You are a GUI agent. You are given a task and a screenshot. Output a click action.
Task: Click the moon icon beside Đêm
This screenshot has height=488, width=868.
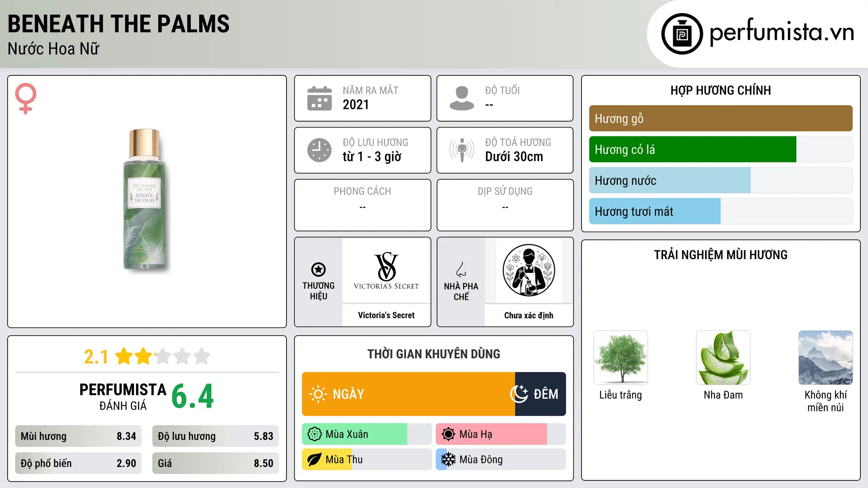point(519,394)
